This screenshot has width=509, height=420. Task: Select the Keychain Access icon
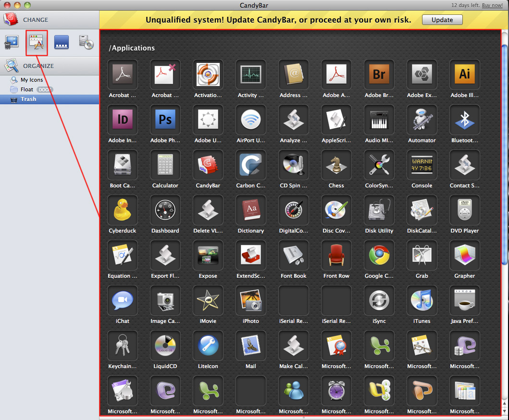click(x=123, y=345)
